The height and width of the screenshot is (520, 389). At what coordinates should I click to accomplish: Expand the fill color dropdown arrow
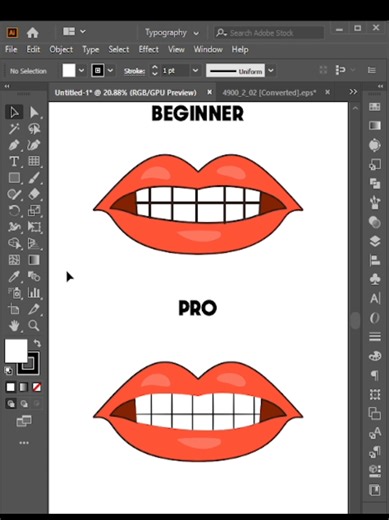coord(81,71)
